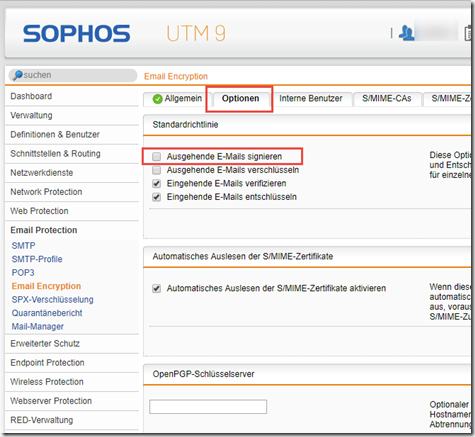Viewport: 475px width, 437px height.
Task: Open the Email Encryption sidebar link
Action: click(x=46, y=286)
